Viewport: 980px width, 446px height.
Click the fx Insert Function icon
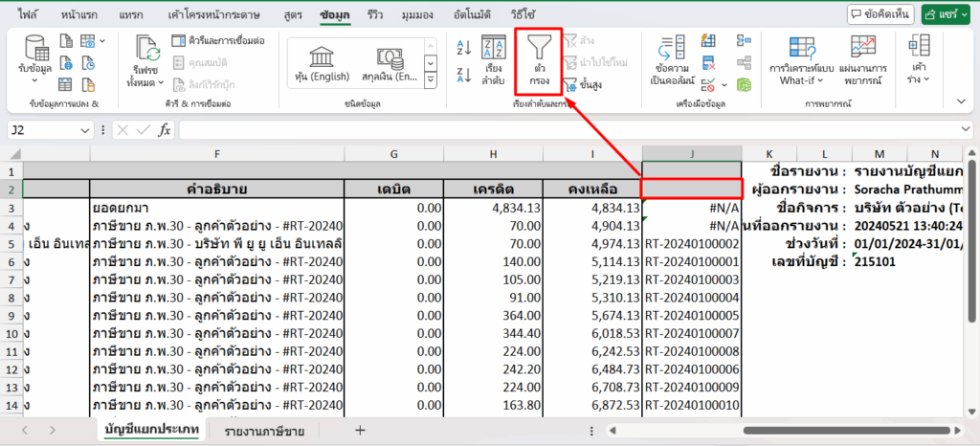point(165,129)
